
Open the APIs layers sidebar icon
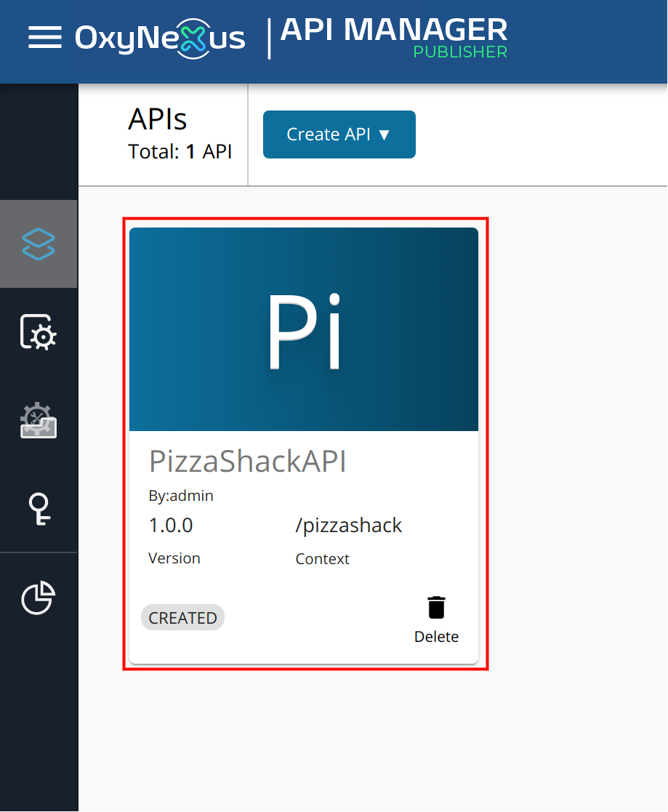[x=39, y=244]
